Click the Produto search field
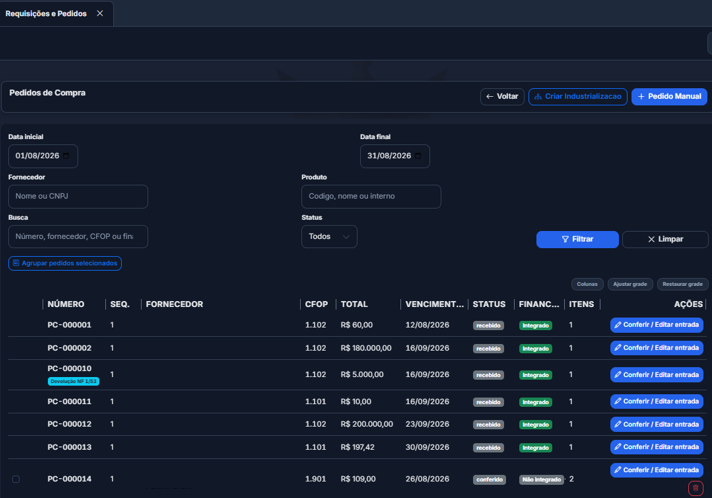 [371, 197]
